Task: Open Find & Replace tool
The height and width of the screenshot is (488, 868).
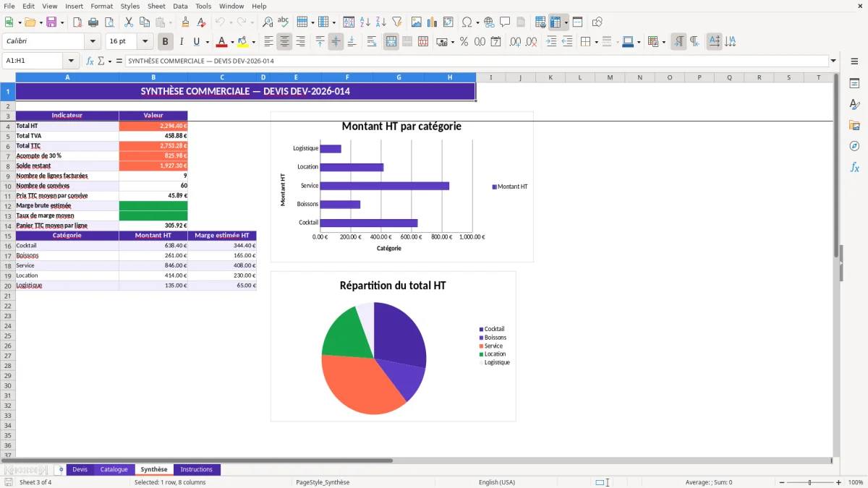Action: (x=268, y=22)
